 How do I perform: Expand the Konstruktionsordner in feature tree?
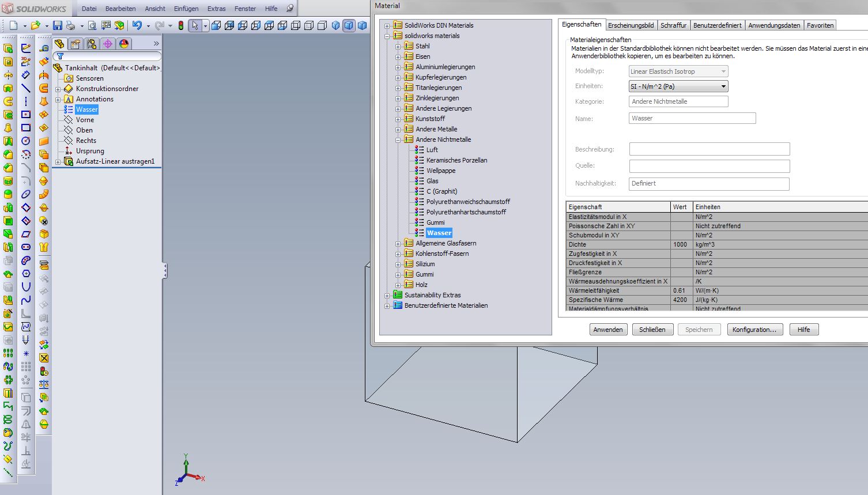pos(58,89)
